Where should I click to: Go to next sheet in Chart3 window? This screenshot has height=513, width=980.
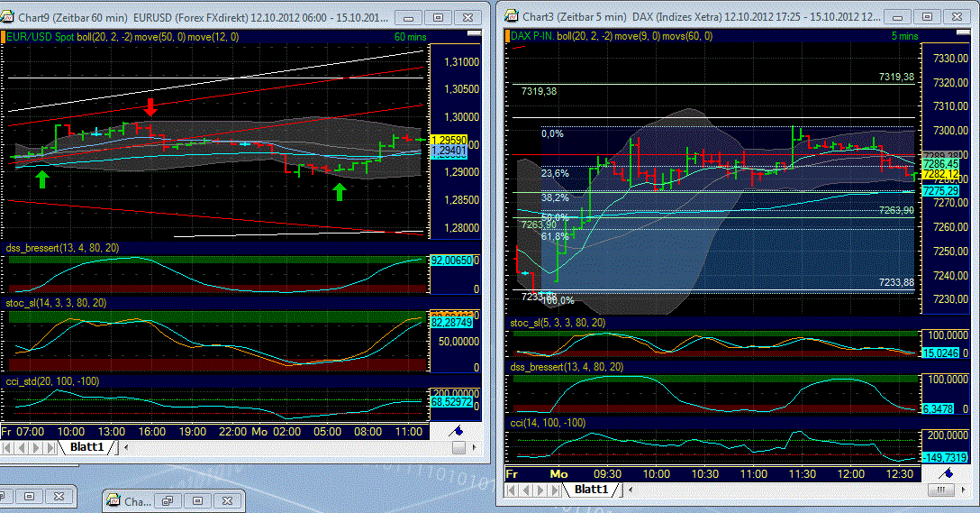tap(540, 490)
